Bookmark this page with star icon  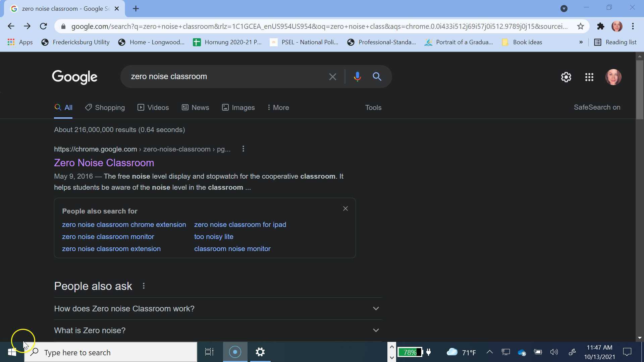[x=581, y=26]
